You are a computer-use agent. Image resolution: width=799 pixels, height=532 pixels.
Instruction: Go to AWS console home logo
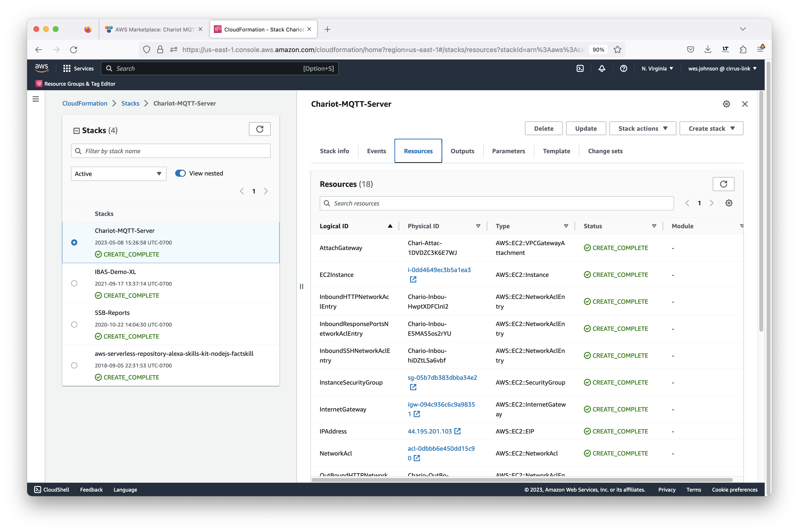pyautogui.click(x=41, y=68)
